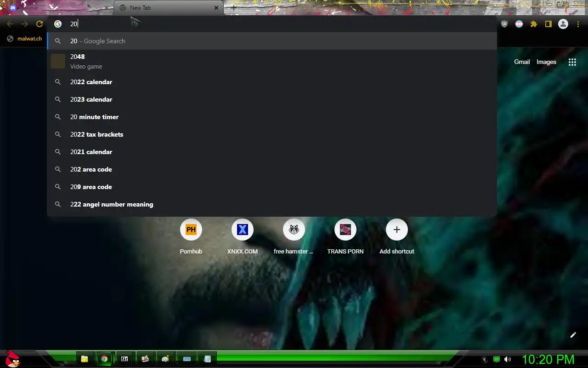The height and width of the screenshot is (368, 588).
Task: Toggle the browser side panel icon
Action: [x=548, y=24]
